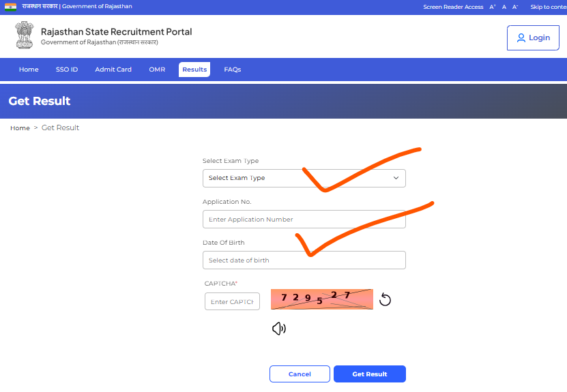Click the Cancel button
This screenshot has width=567, height=392.
(300, 374)
